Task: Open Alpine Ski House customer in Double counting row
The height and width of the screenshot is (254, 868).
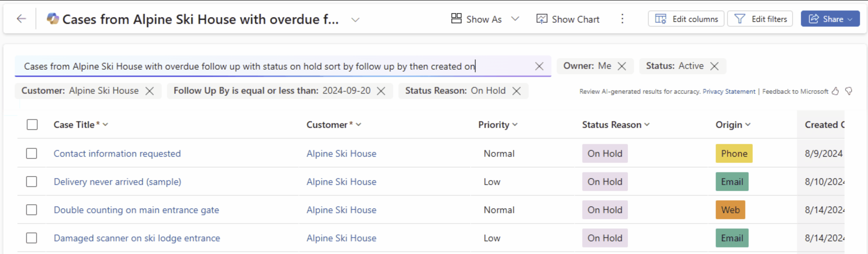Action: pos(341,210)
